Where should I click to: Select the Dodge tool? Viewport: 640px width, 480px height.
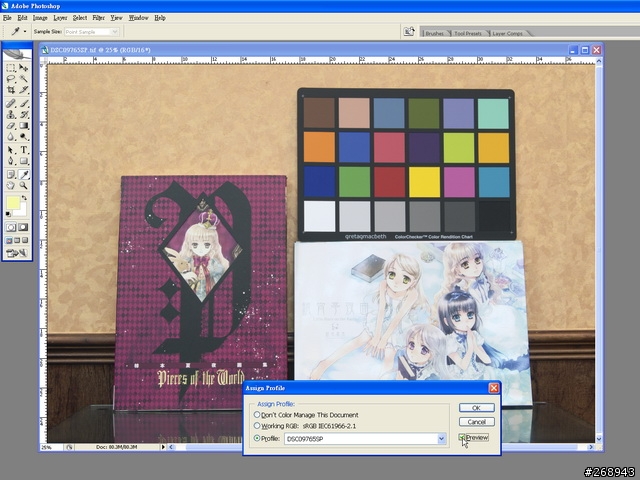23,137
